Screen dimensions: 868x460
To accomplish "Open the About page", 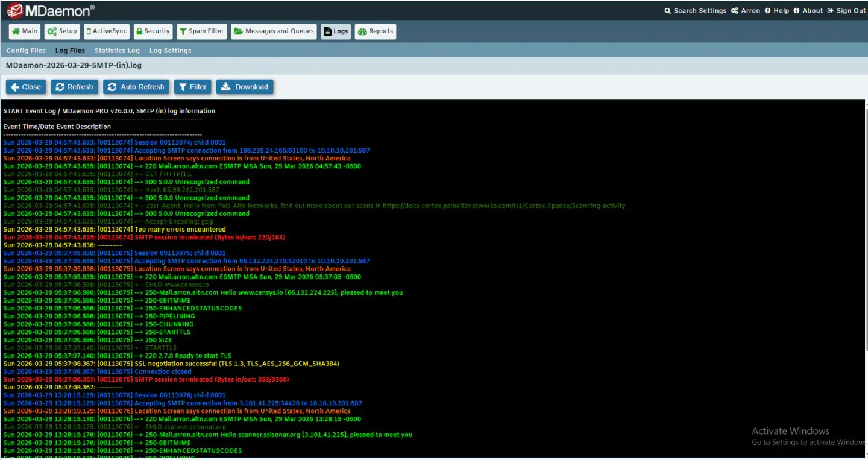I will [x=808, y=11].
